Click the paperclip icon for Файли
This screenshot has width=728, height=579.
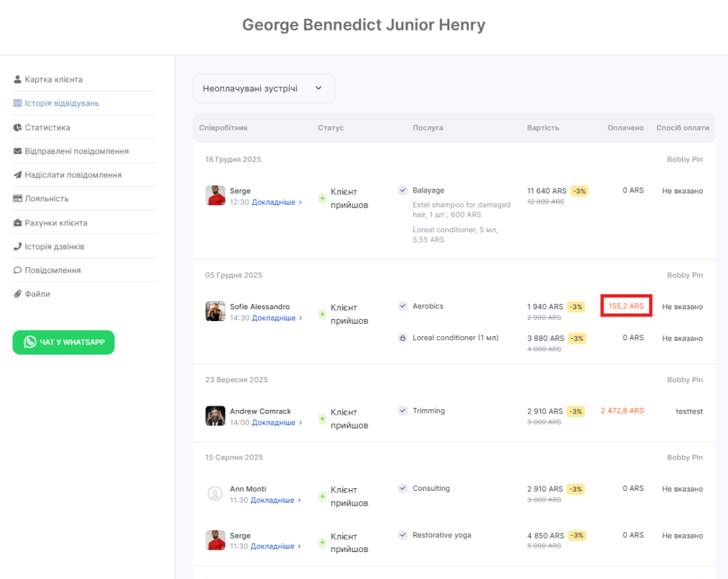click(x=18, y=294)
